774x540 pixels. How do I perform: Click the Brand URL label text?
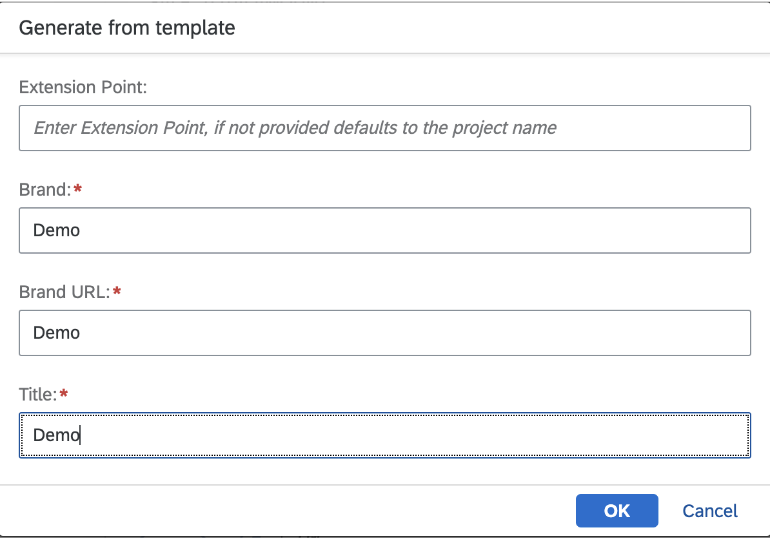(x=64, y=292)
